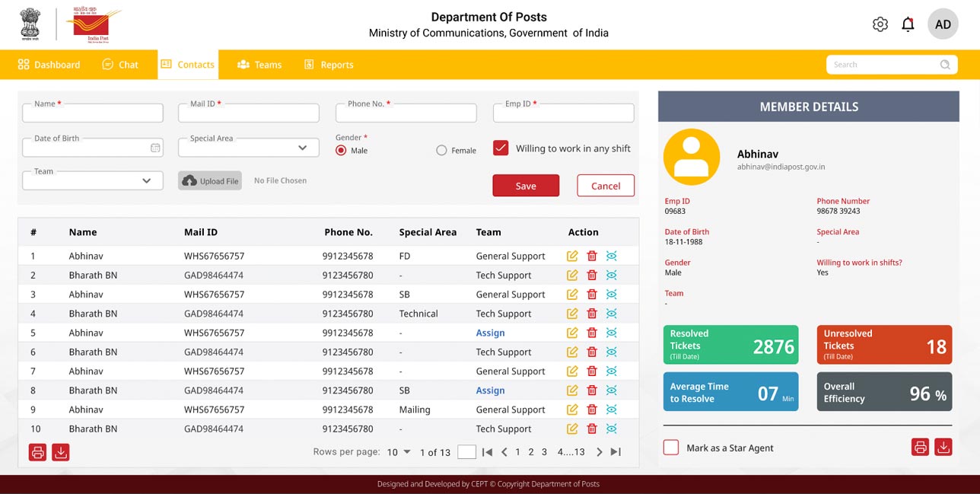
Task: Delete row 4 Bharath BN contact
Action: pos(592,314)
